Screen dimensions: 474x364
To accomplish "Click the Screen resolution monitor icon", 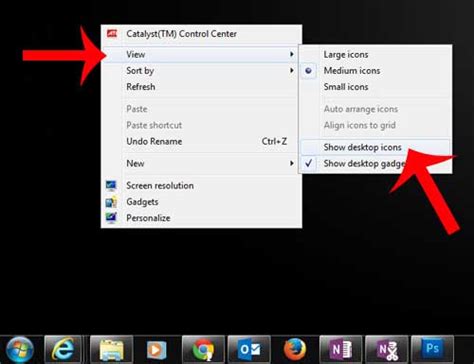I will 111,186.
